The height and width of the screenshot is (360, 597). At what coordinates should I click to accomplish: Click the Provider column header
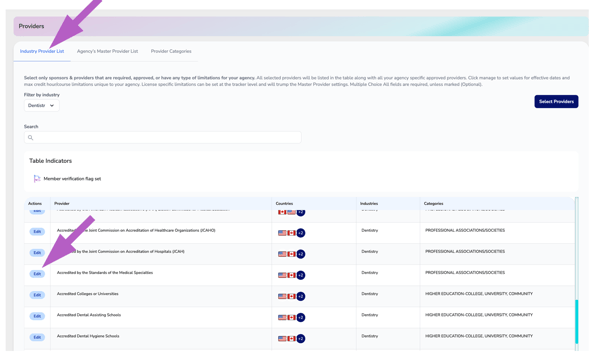point(62,204)
